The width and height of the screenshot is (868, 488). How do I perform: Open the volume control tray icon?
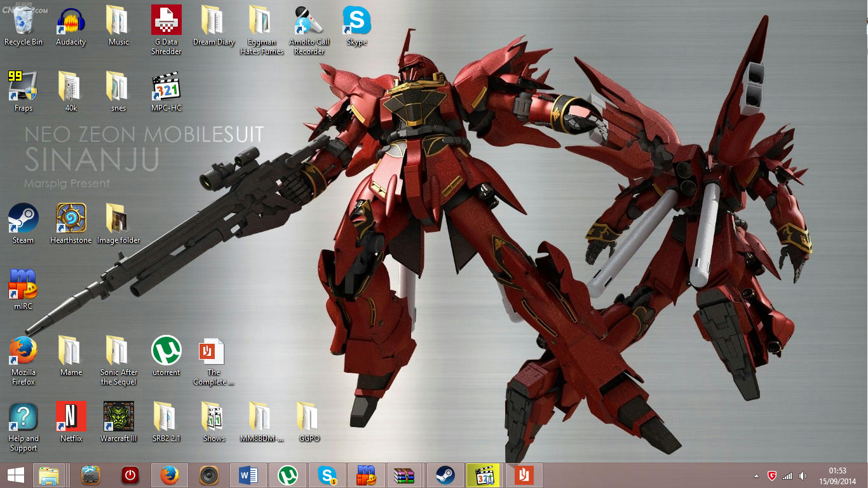pyautogui.click(x=803, y=475)
